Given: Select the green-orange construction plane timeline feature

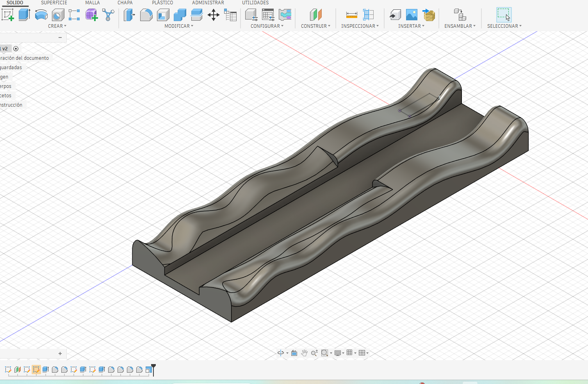Looking at the screenshot, I should 18,370.
